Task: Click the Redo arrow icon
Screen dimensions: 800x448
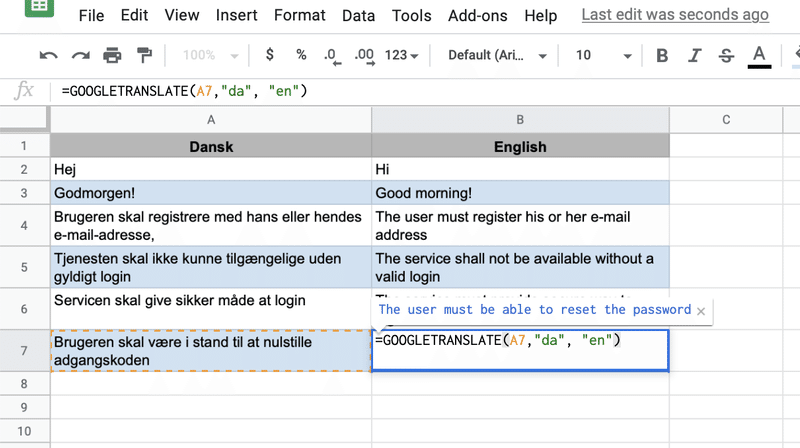Action: (81, 55)
